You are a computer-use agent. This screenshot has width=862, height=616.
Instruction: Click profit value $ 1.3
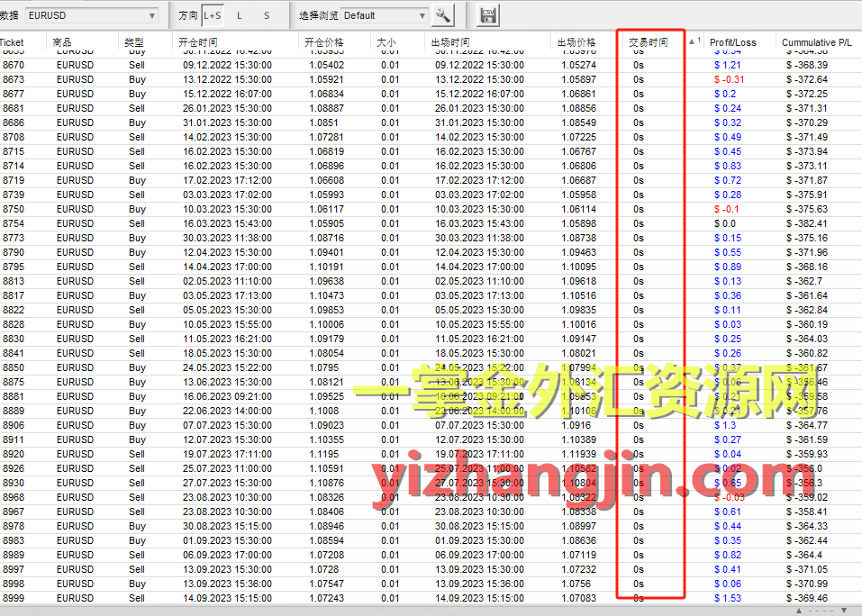pyautogui.click(x=724, y=425)
